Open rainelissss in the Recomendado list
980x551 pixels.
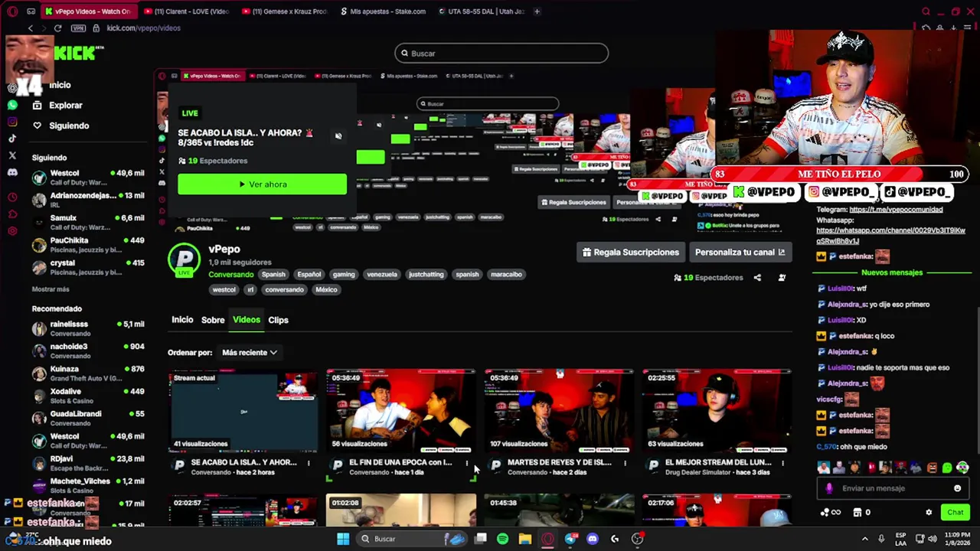pyautogui.click(x=87, y=328)
